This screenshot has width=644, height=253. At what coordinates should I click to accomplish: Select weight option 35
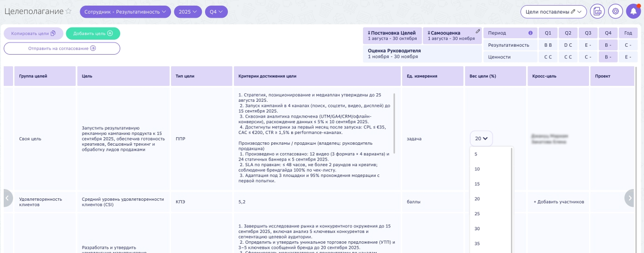pos(491,244)
